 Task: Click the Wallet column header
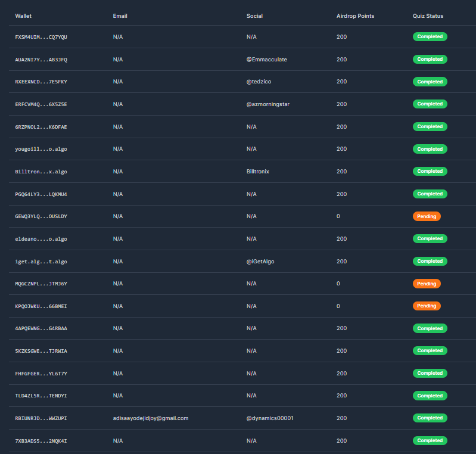pos(23,16)
